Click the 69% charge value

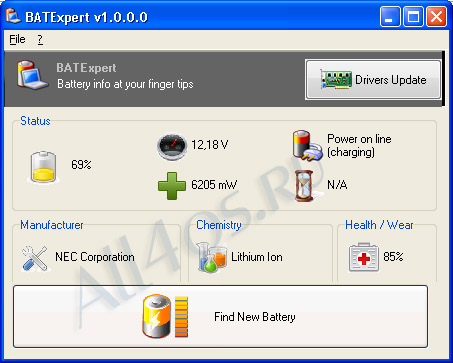pos(81,165)
